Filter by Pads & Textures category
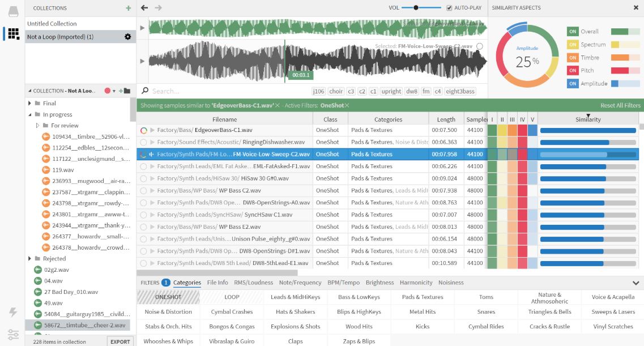The image size is (644, 346). click(422, 297)
